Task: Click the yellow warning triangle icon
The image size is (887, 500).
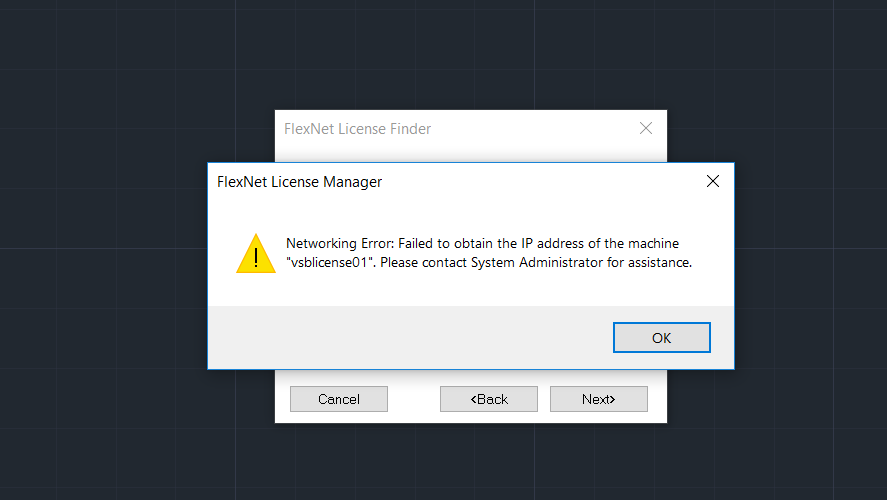Action: tap(256, 253)
